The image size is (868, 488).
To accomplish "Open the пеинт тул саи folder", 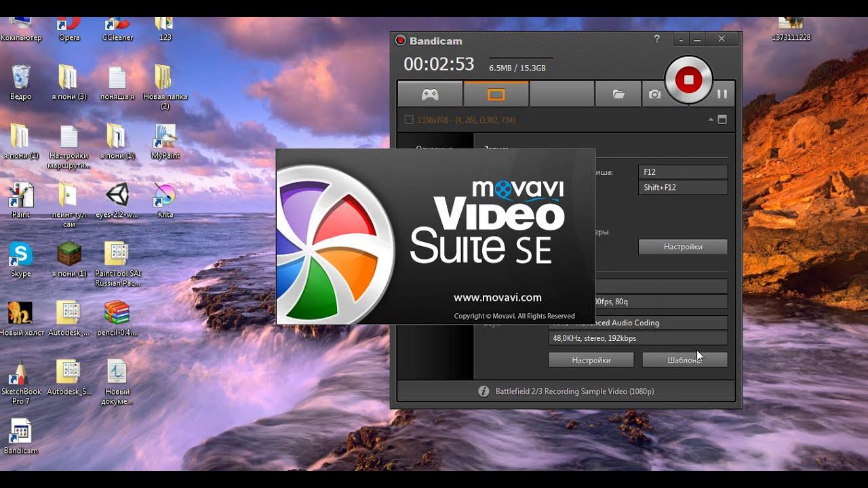I will [69, 205].
